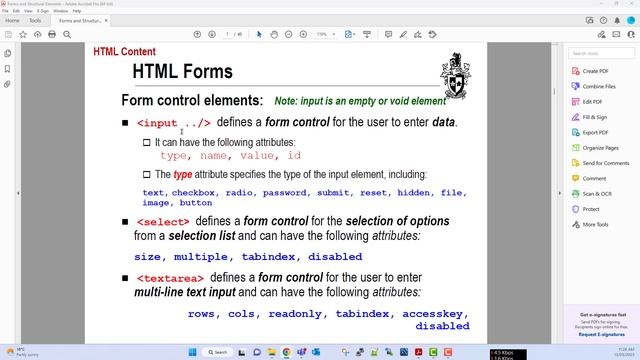640x360 pixels.
Task: Open the weather widget on taskbar
Action: point(22,352)
